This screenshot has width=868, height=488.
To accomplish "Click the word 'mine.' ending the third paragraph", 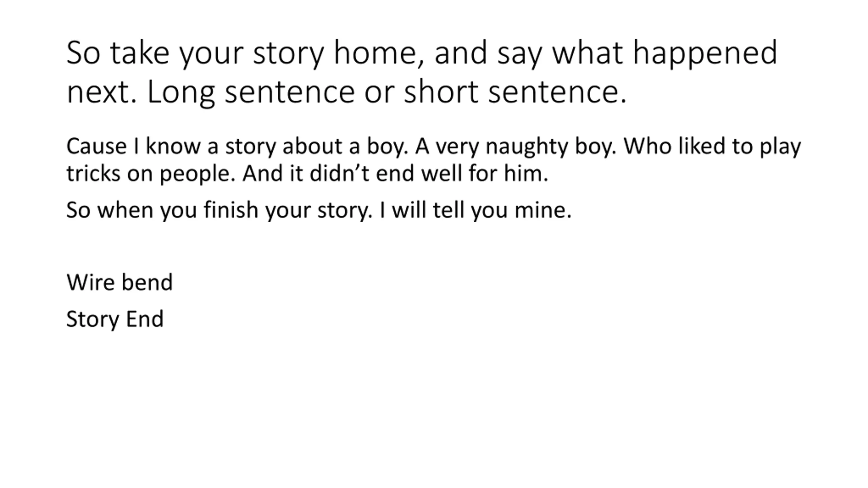I will [x=543, y=210].
